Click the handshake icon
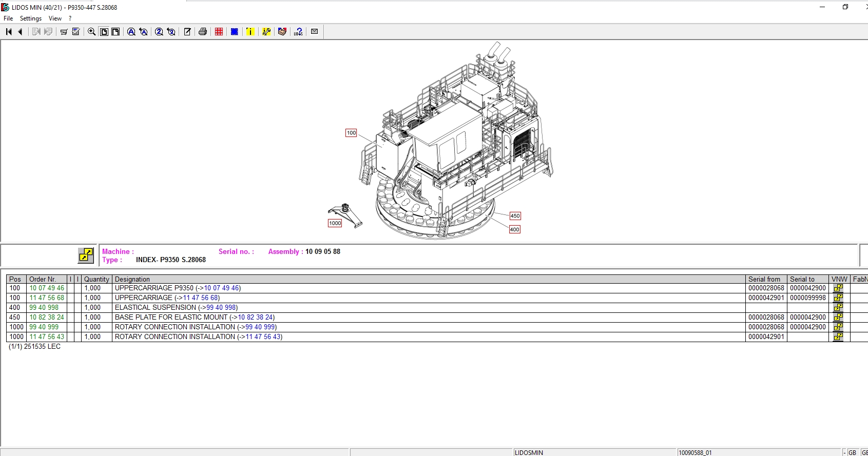Screen dimensions: 868x456 282,32
